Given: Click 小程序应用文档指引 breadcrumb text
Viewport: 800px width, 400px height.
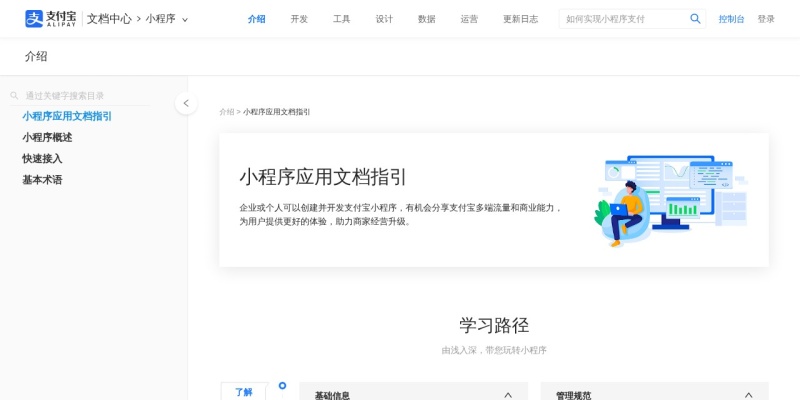Looking at the screenshot, I should coord(277,112).
